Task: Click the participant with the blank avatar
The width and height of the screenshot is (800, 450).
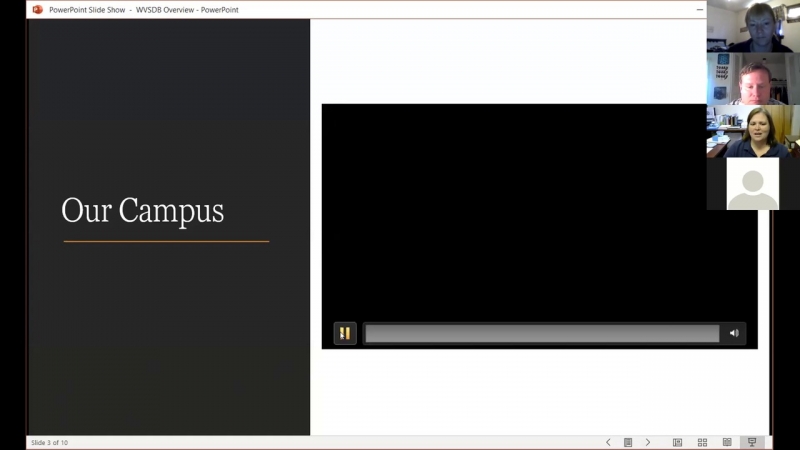Action: (x=752, y=183)
